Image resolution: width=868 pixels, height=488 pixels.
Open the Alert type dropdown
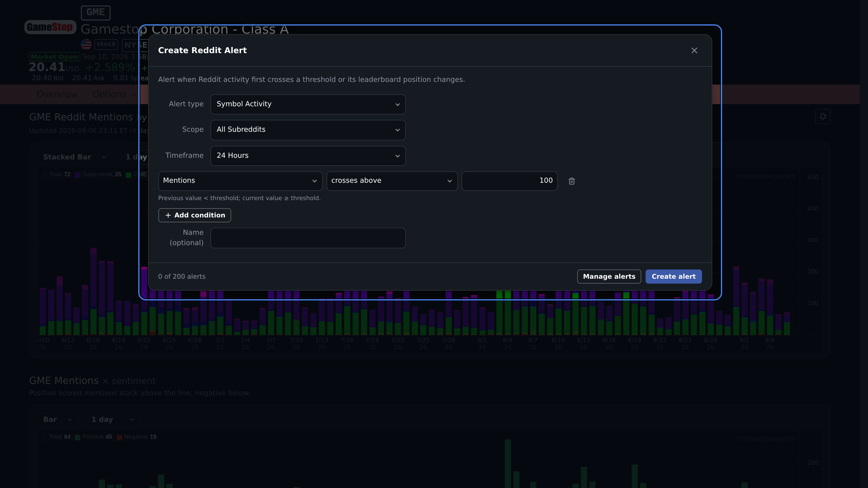tap(308, 104)
